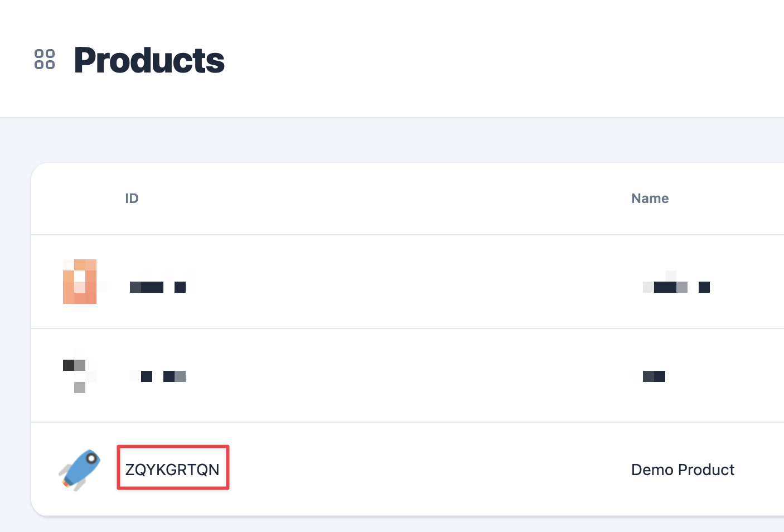Image resolution: width=784 pixels, height=532 pixels.
Task: Click the table header row between ID and Name
Action: point(385,199)
